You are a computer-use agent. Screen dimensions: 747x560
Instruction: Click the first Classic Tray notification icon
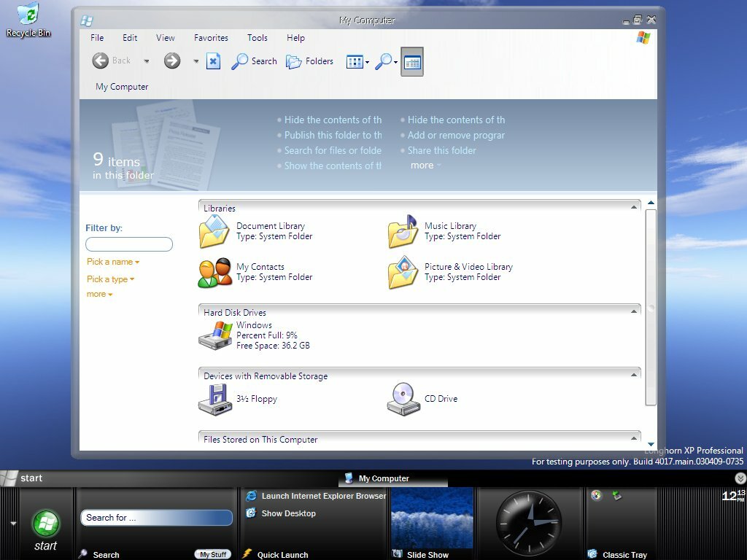[596, 496]
